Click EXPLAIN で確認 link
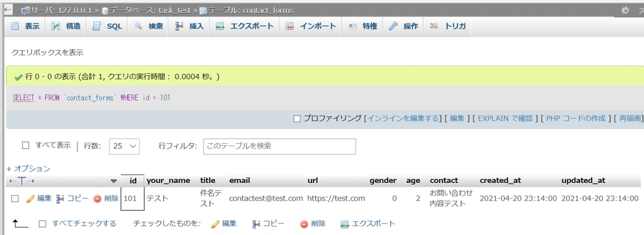Screen dimensions: 644x235 [505, 118]
